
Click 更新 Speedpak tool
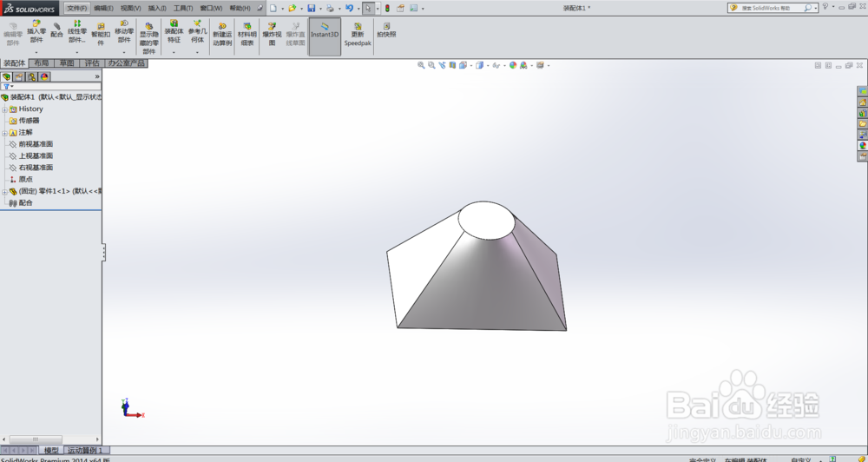click(358, 35)
